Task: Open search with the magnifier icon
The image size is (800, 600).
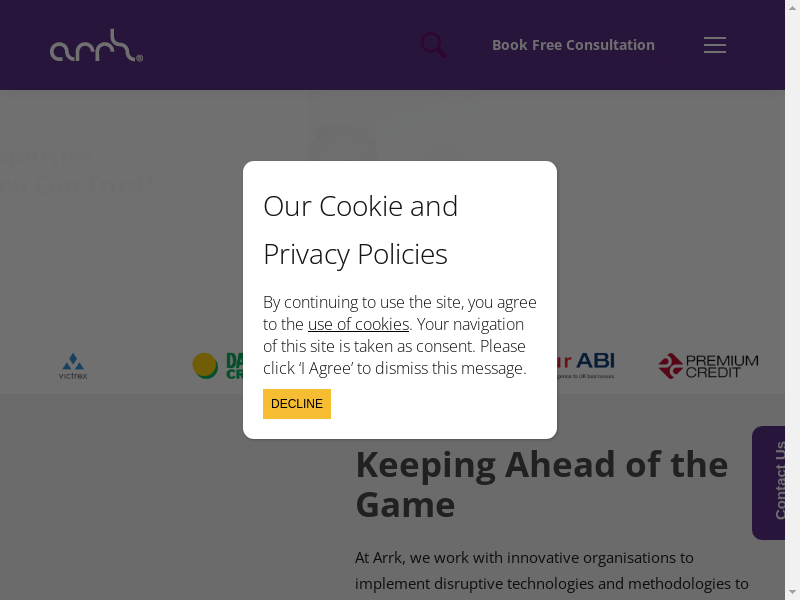Action: point(433,45)
